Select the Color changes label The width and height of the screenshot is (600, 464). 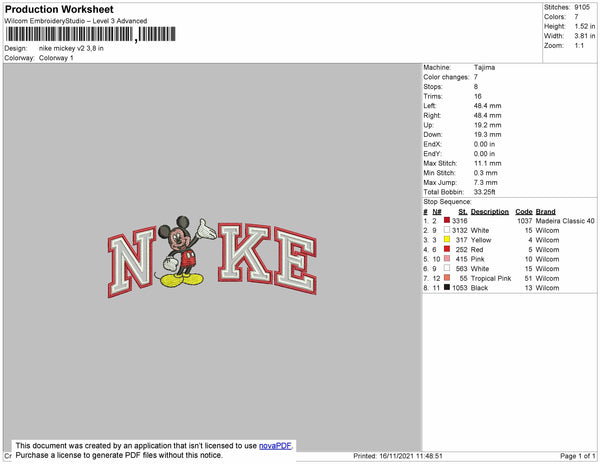[x=446, y=77]
